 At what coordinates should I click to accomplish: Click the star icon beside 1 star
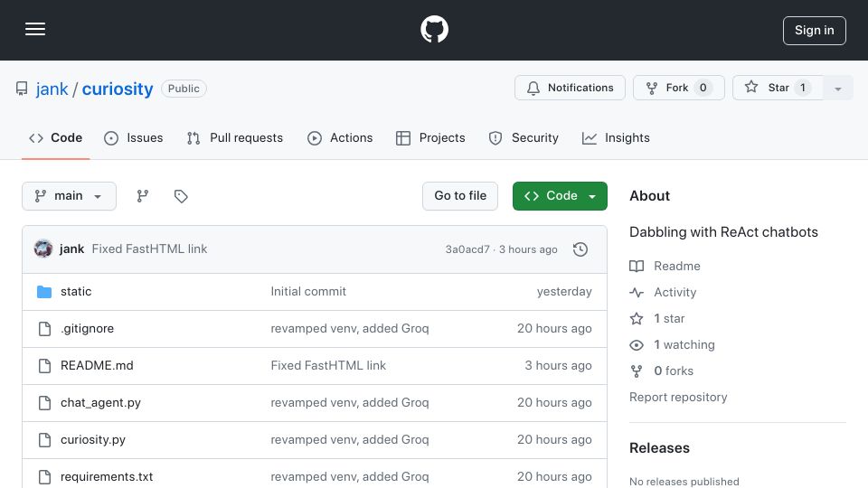pos(637,319)
